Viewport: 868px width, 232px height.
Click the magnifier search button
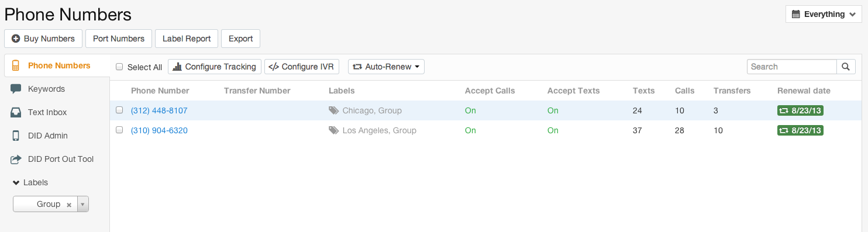click(846, 67)
